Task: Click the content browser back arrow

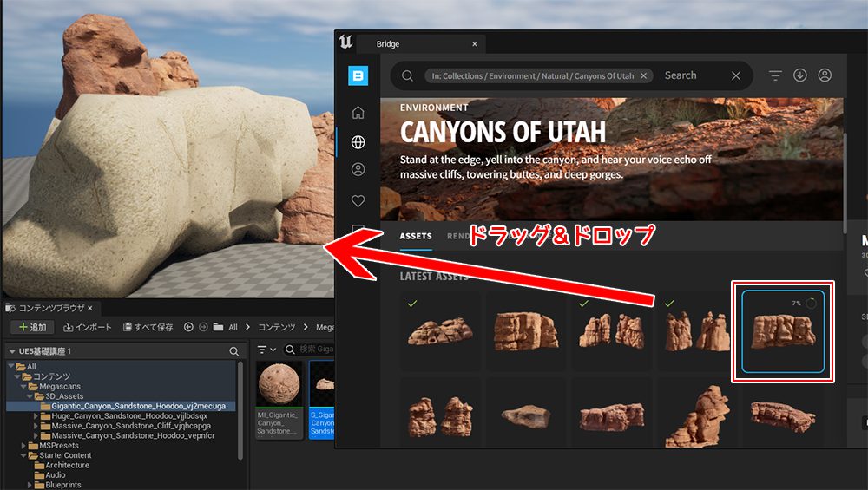Action: pos(188,327)
